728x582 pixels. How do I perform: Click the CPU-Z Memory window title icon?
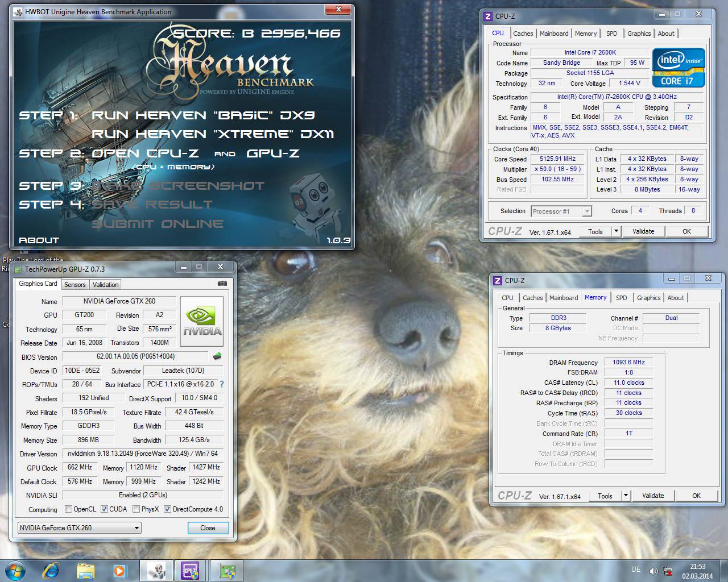pos(498,280)
